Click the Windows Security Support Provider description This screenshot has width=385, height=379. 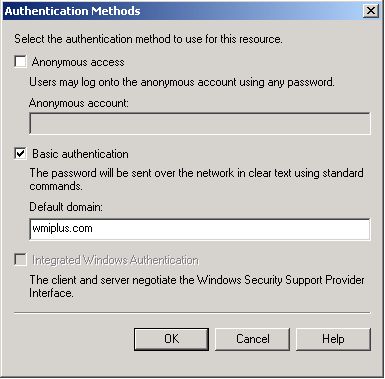coord(197,286)
